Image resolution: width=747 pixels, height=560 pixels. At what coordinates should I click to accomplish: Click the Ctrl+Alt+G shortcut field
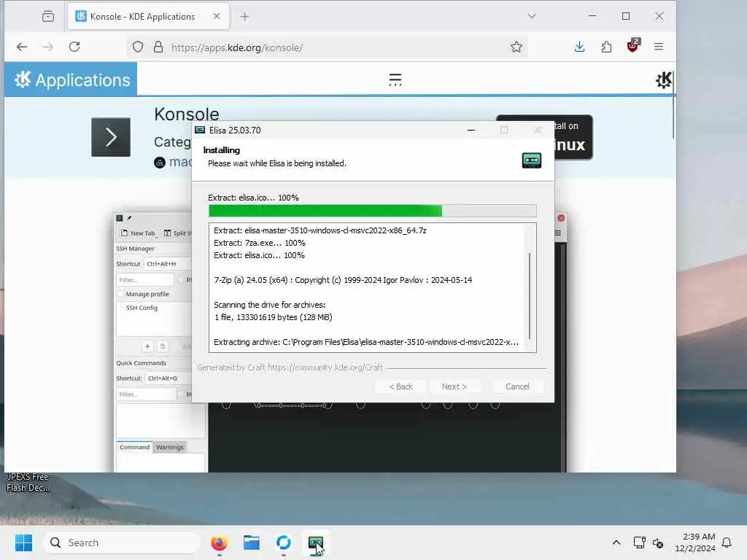(168, 378)
